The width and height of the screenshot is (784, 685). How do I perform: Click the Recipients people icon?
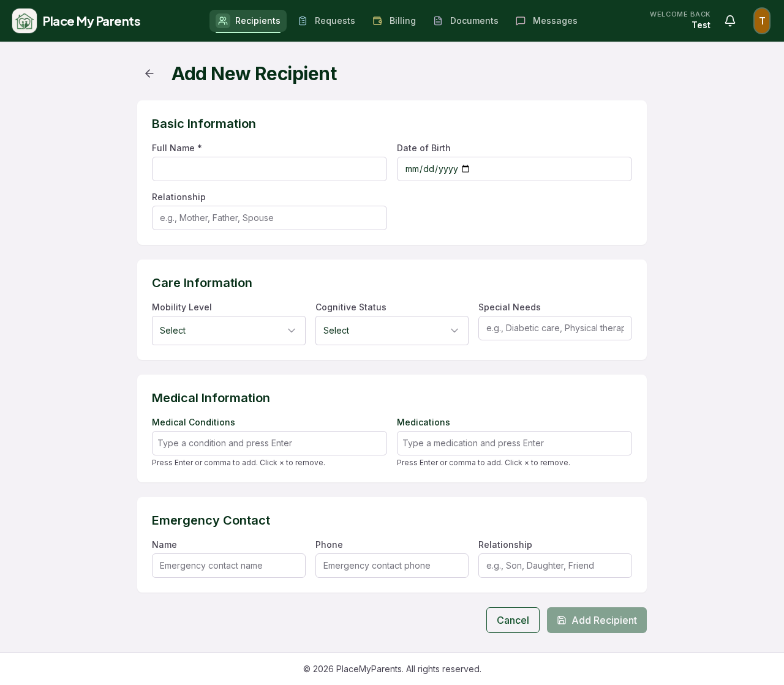click(x=223, y=21)
